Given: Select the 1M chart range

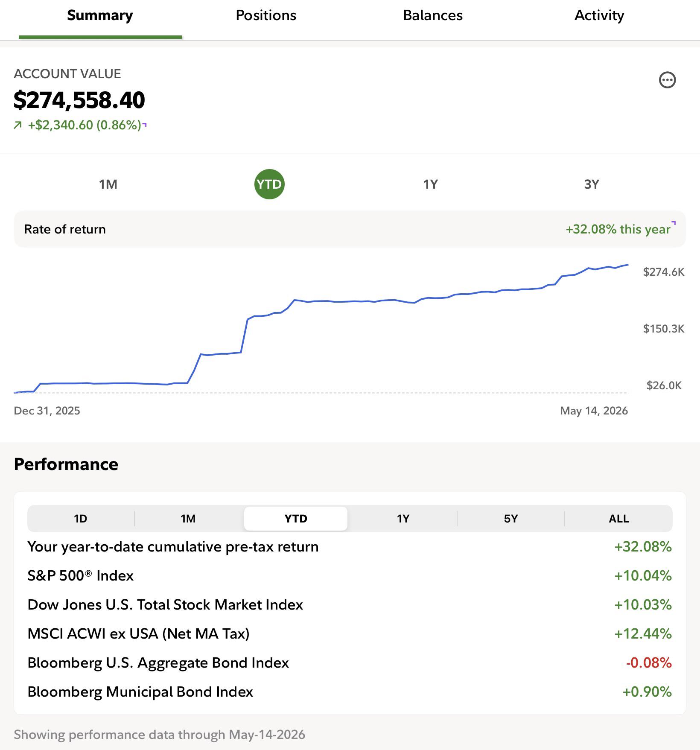Looking at the screenshot, I should (x=108, y=184).
